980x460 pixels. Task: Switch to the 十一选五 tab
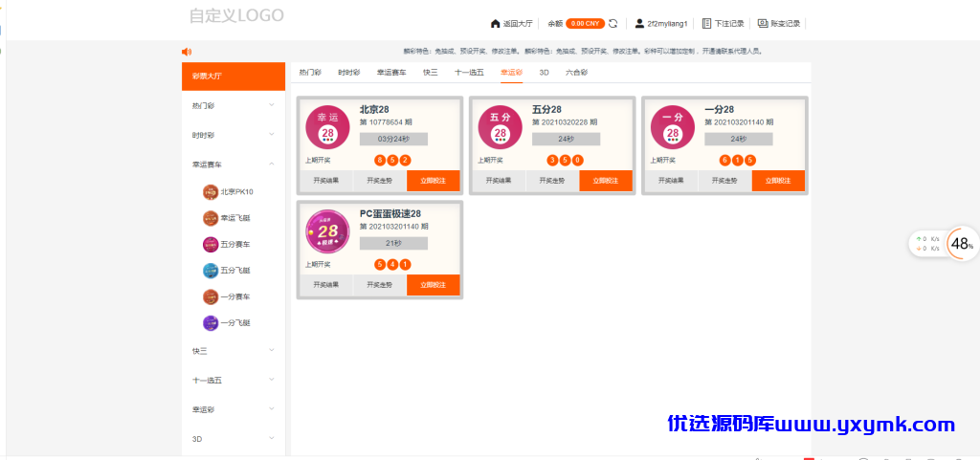point(469,73)
